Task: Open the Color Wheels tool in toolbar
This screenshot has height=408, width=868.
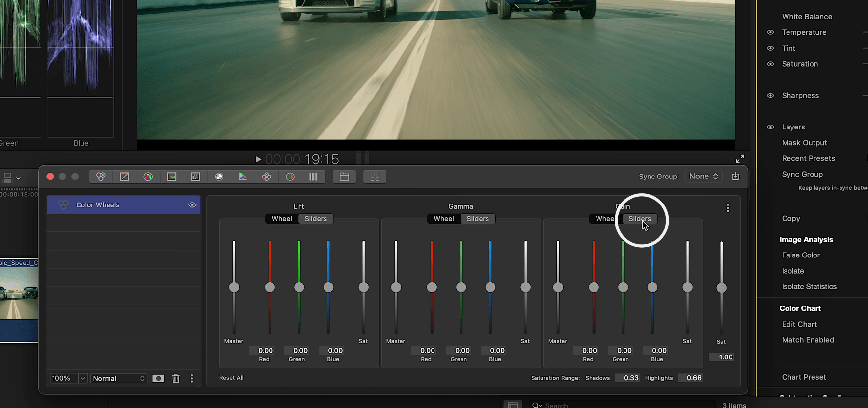Action: coord(101,177)
